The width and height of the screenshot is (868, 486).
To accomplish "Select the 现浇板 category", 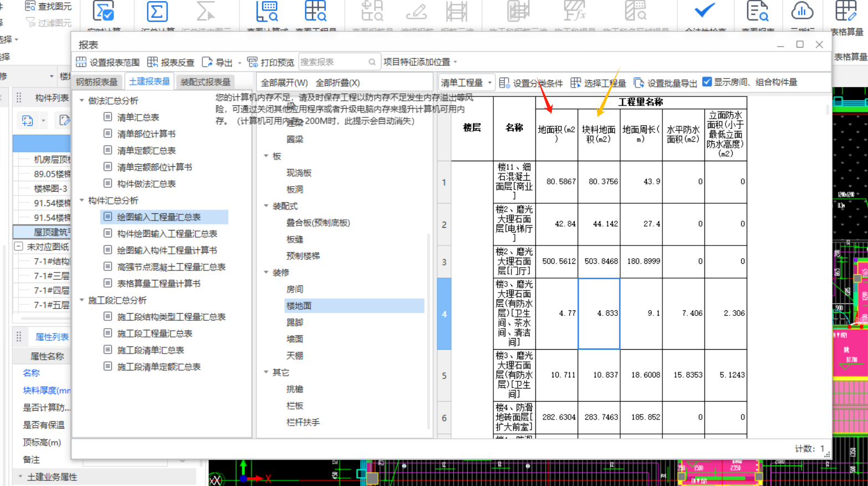I will 299,173.
